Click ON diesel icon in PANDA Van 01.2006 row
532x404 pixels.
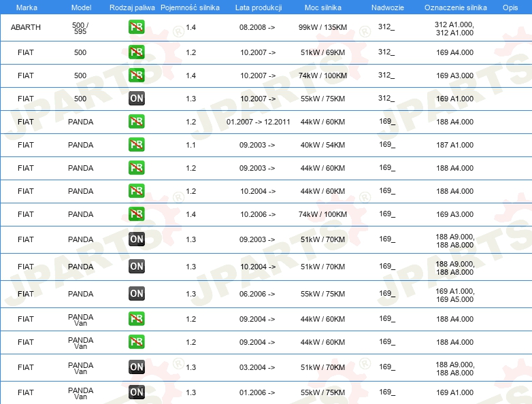pos(136,392)
